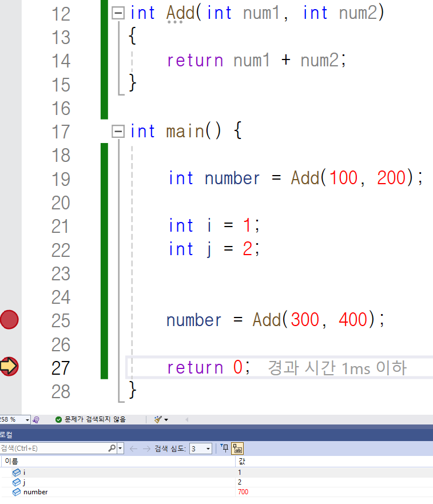Click the cube icon of variable number
The height and width of the screenshot is (504, 433).
[17, 492]
